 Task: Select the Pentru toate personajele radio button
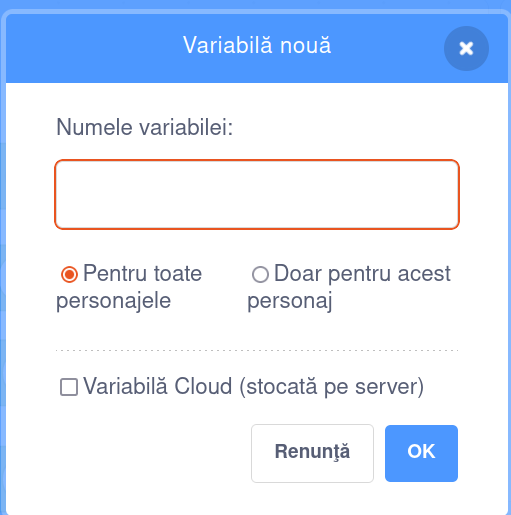pos(69,274)
